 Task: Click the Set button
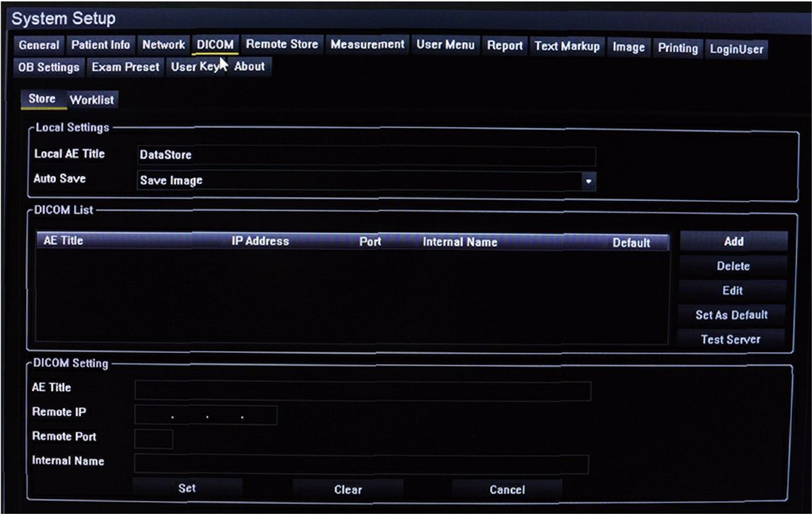pos(187,488)
